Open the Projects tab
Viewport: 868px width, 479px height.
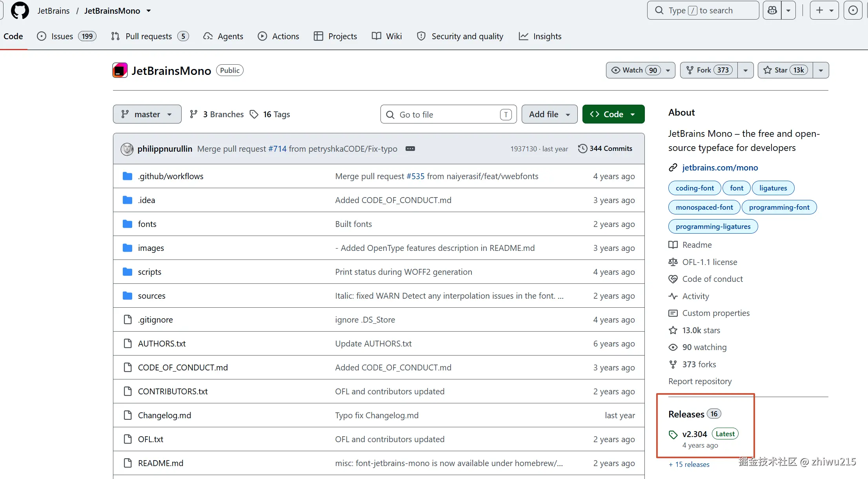tap(335, 36)
